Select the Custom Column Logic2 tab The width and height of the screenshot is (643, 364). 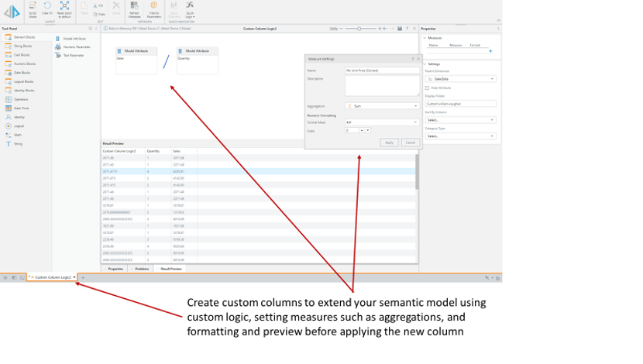(x=52, y=277)
